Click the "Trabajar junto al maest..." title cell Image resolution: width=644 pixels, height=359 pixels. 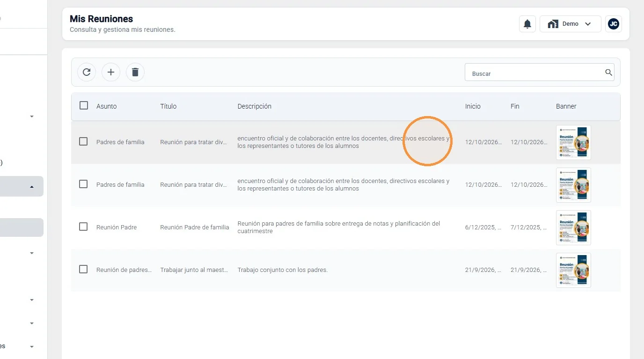coord(194,270)
